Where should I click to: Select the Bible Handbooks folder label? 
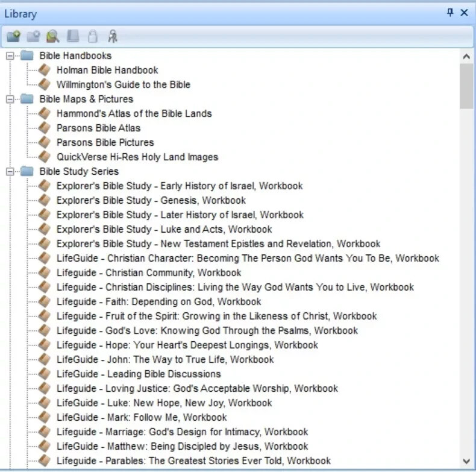point(75,56)
